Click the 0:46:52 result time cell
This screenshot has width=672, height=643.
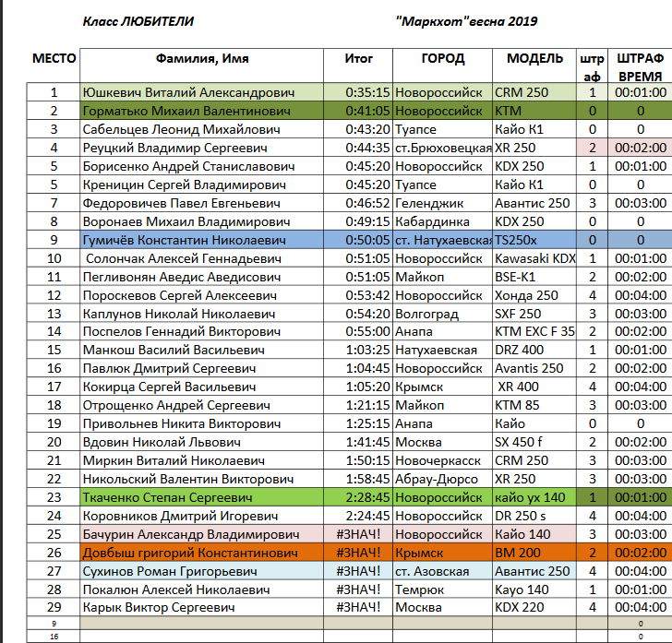pos(358,203)
